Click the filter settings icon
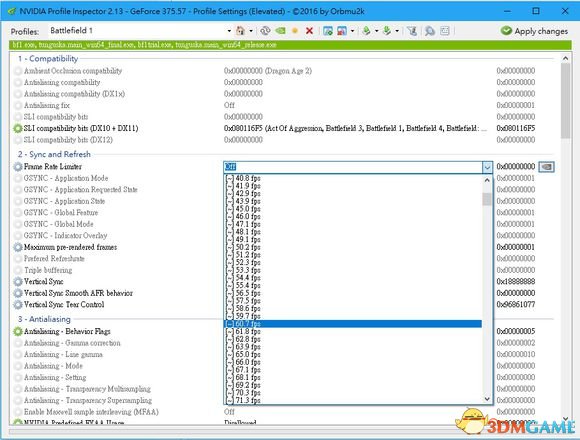 (x=412, y=31)
